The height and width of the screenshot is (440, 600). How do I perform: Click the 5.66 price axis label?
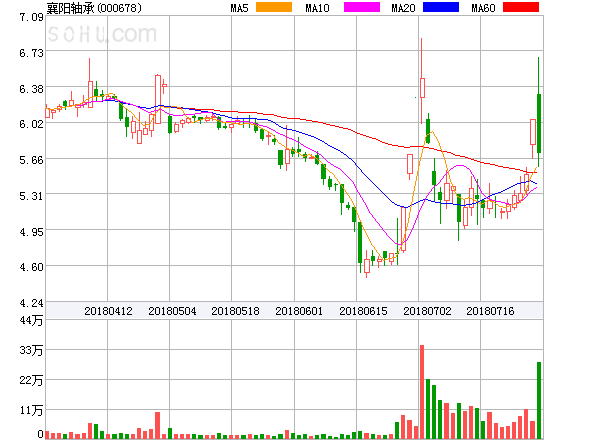(x=31, y=160)
